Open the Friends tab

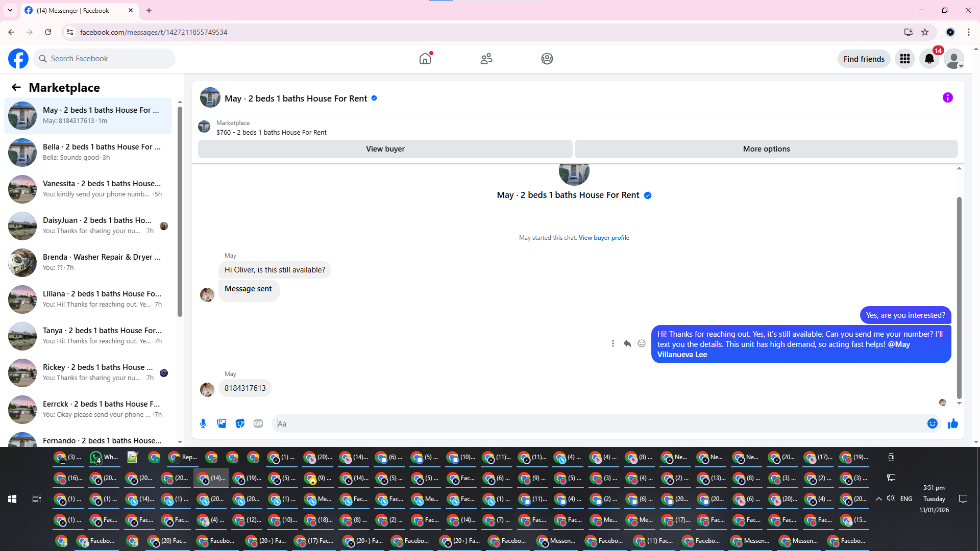[x=486, y=59]
